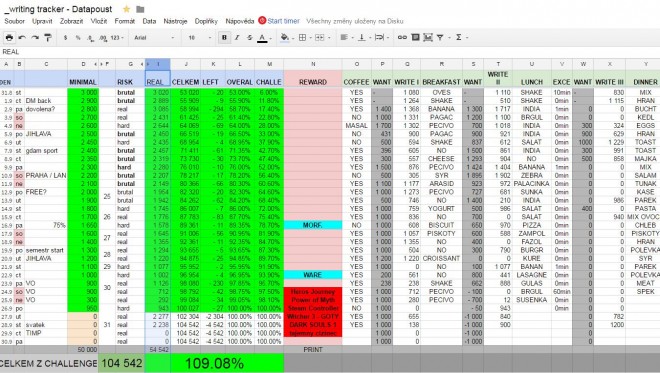The width and height of the screenshot is (660, 373).
Task: Toggle strikethrough formatting
Action: coord(250,37)
